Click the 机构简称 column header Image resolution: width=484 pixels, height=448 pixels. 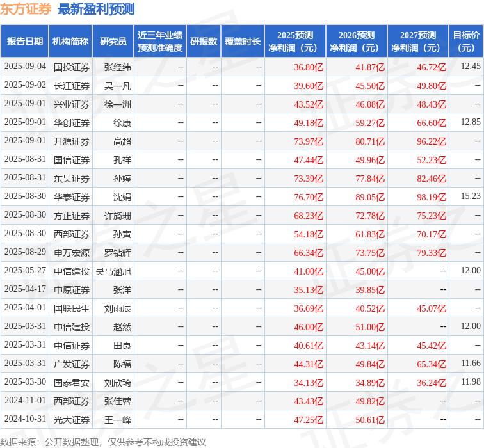(x=70, y=42)
